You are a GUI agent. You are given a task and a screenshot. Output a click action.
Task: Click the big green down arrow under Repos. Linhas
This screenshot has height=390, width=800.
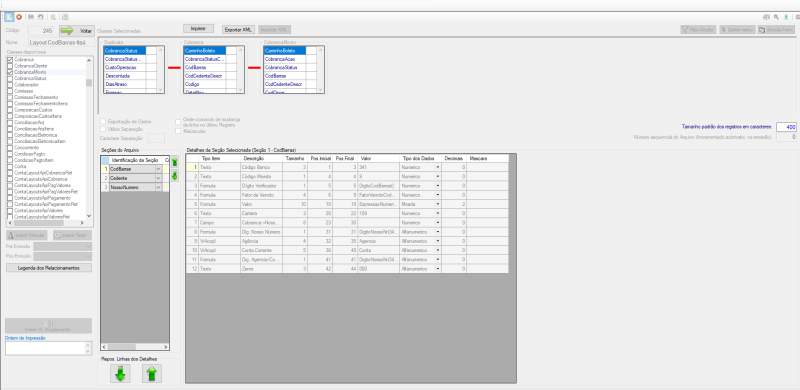tap(120, 373)
